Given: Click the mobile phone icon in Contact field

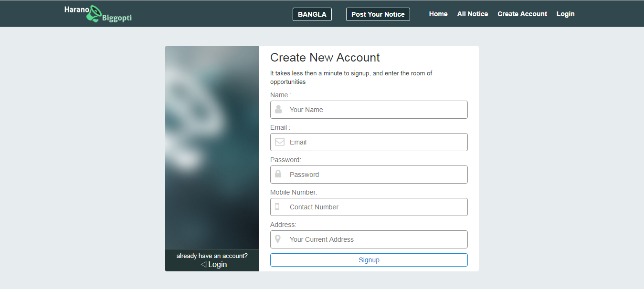Looking at the screenshot, I should click(x=277, y=206).
